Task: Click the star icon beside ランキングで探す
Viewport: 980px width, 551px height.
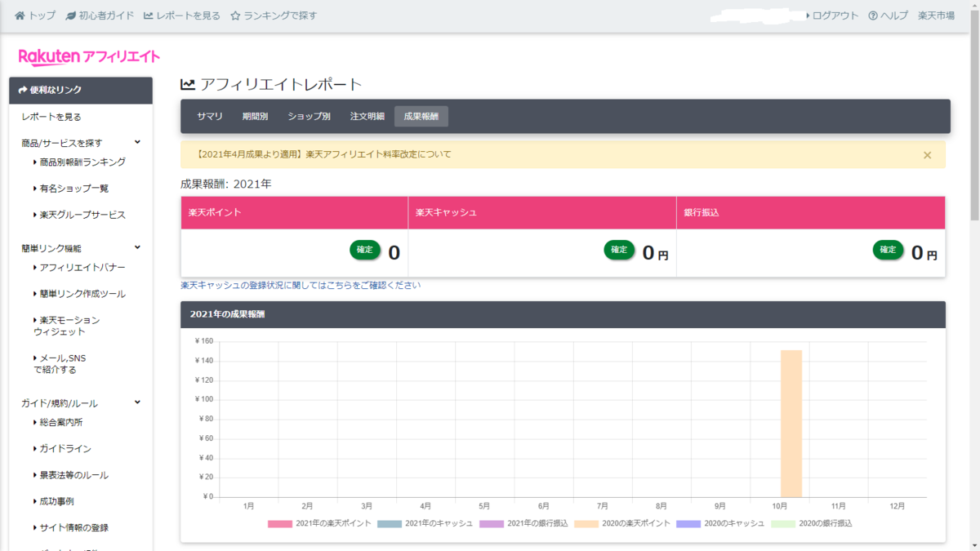Action: (235, 16)
